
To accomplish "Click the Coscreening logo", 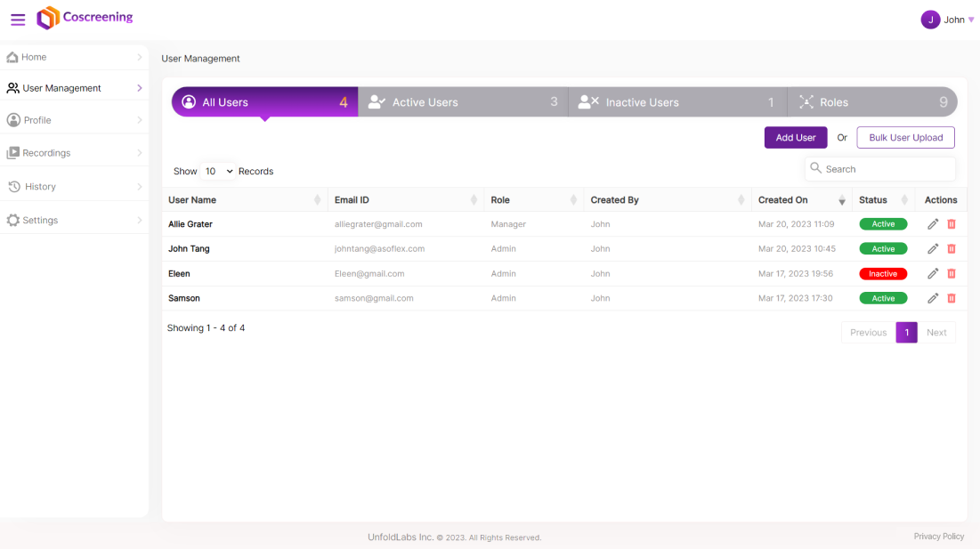I will 85,18.
